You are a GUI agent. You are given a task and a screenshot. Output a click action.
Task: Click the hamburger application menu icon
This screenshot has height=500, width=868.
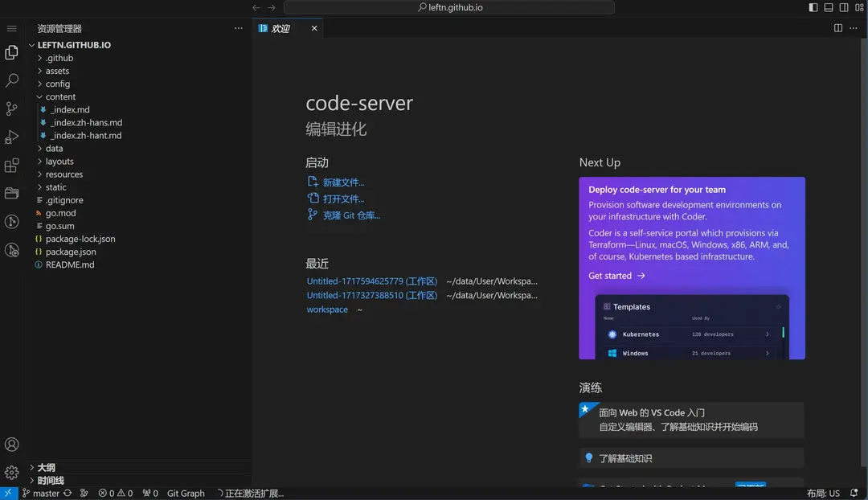pyautogui.click(x=12, y=28)
